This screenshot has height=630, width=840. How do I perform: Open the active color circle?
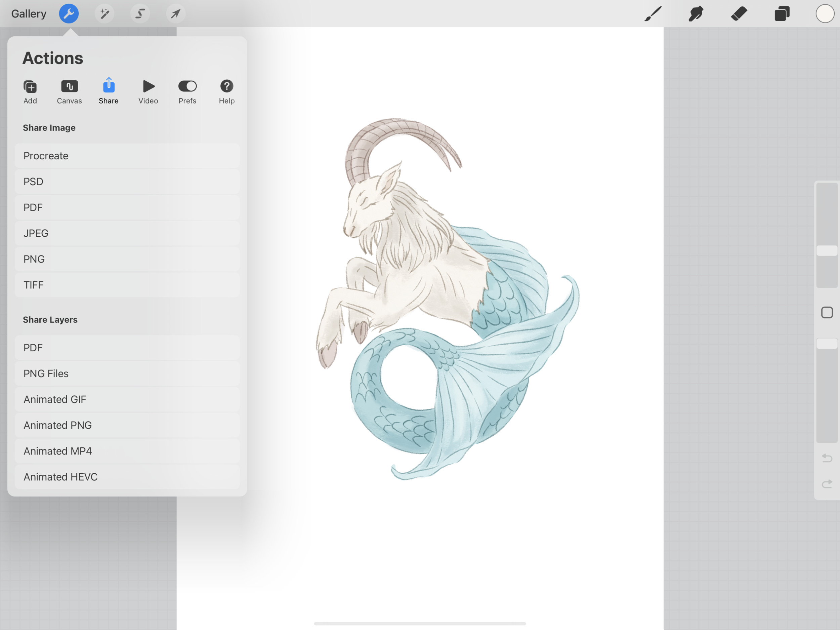tap(825, 14)
